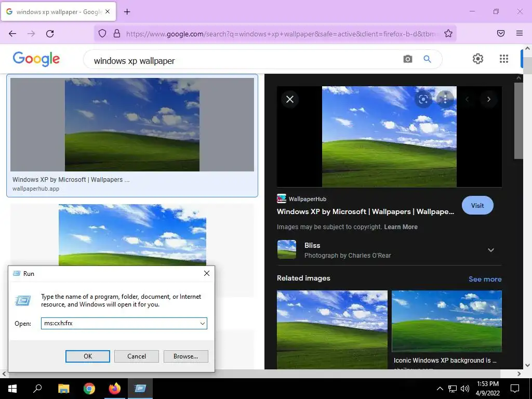Launch Chrome from the taskbar
Viewport: 532px width, 399px height.
[89, 389]
